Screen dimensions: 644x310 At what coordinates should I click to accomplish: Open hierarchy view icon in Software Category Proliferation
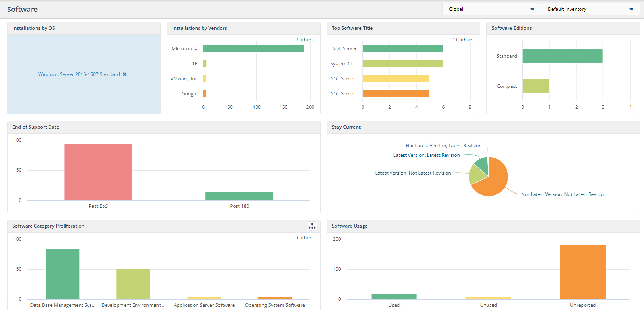pos(312,226)
